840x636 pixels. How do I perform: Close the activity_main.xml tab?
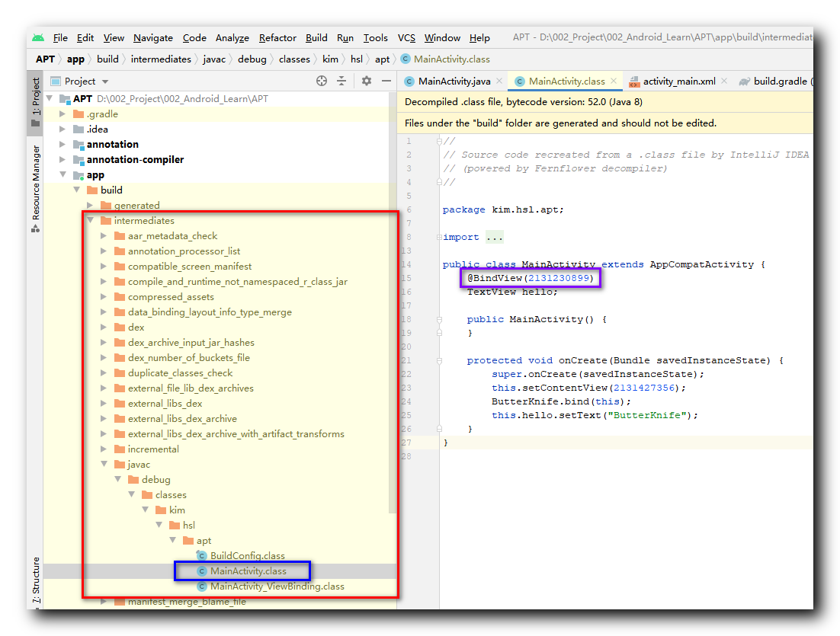click(x=724, y=81)
